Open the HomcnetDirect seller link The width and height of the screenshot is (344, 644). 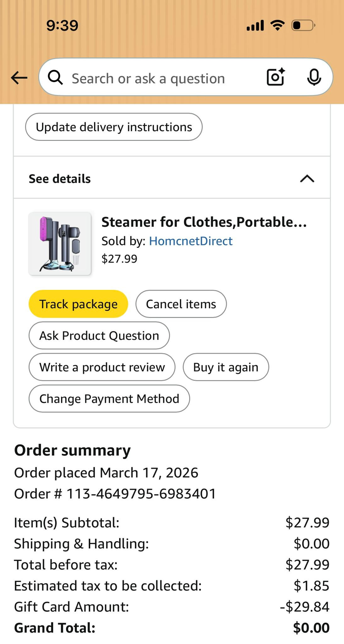(x=191, y=241)
